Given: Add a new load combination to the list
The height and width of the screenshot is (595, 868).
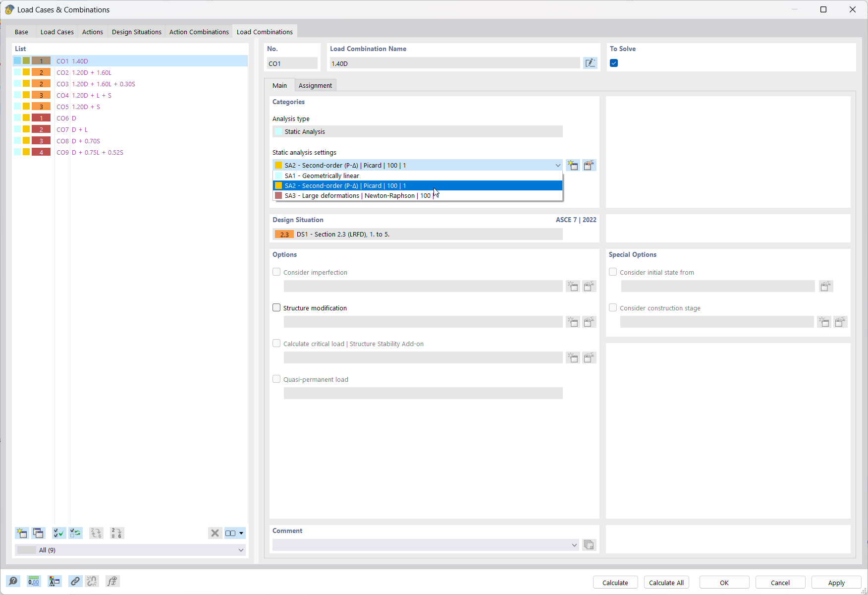Looking at the screenshot, I should pyautogui.click(x=22, y=533).
